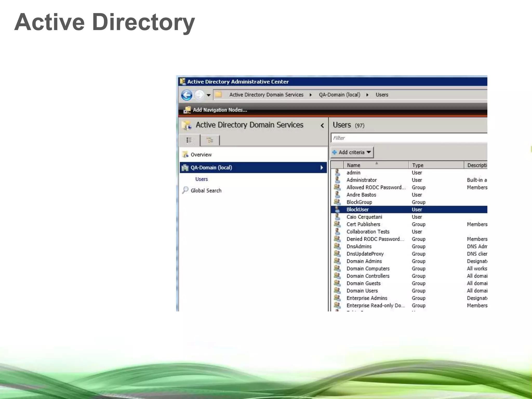Expand the QA-Domain (local) submenu arrow
532x399 pixels.
[322, 168]
